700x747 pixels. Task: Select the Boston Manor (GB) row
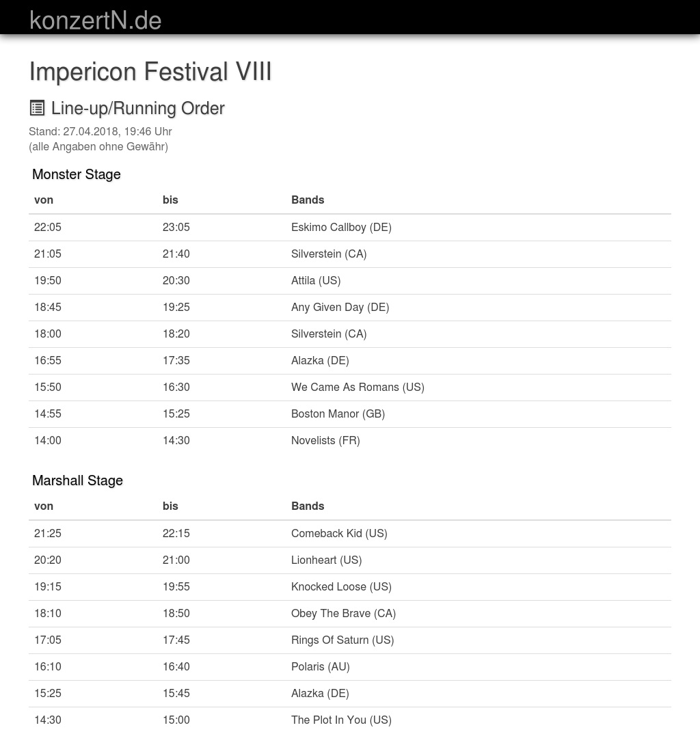338,413
